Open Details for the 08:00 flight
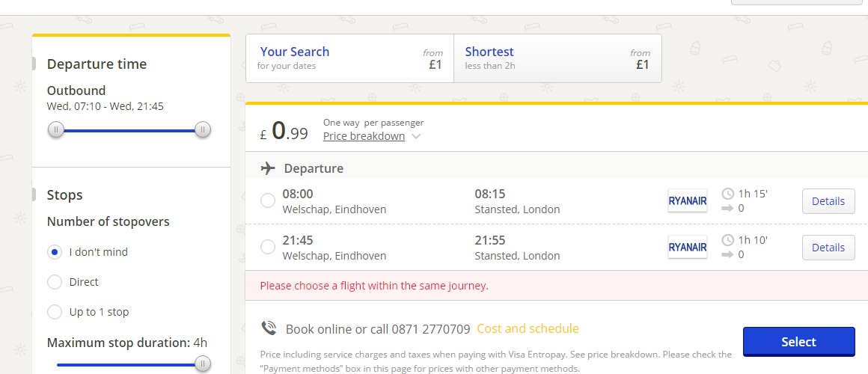The width and height of the screenshot is (868, 374). tap(828, 200)
